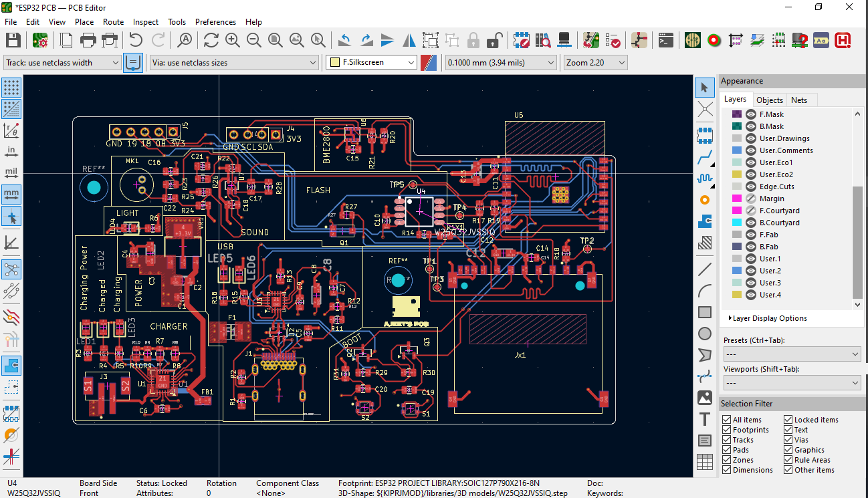The image size is (868, 498).
Task: Click the Undo arrow icon
Action: [136, 40]
